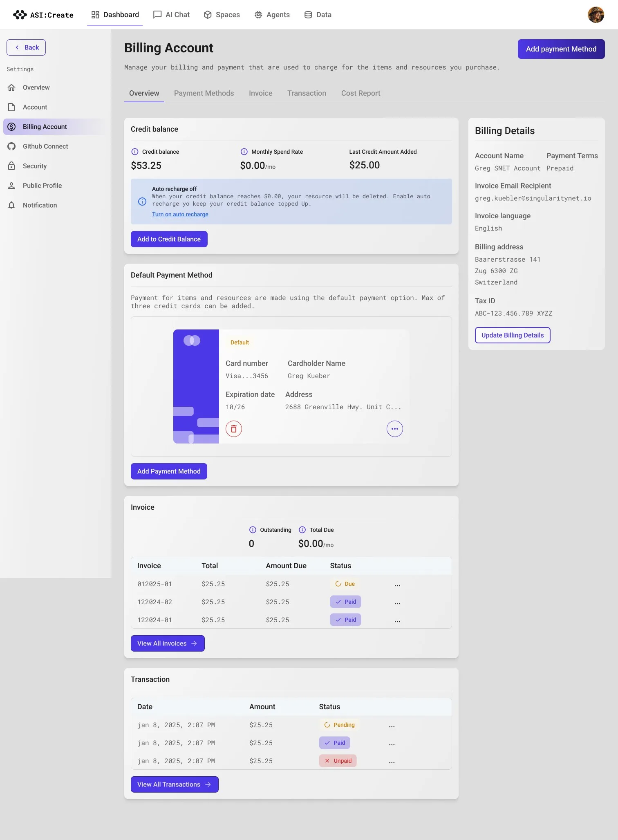Click the Back button in sidebar
618x840 pixels.
pos(26,47)
